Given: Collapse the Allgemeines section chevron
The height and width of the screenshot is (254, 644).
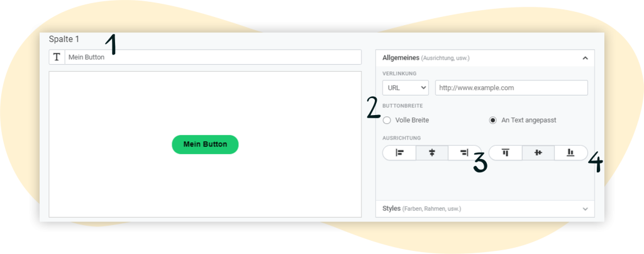Looking at the screenshot, I should (x=586, y=58).
